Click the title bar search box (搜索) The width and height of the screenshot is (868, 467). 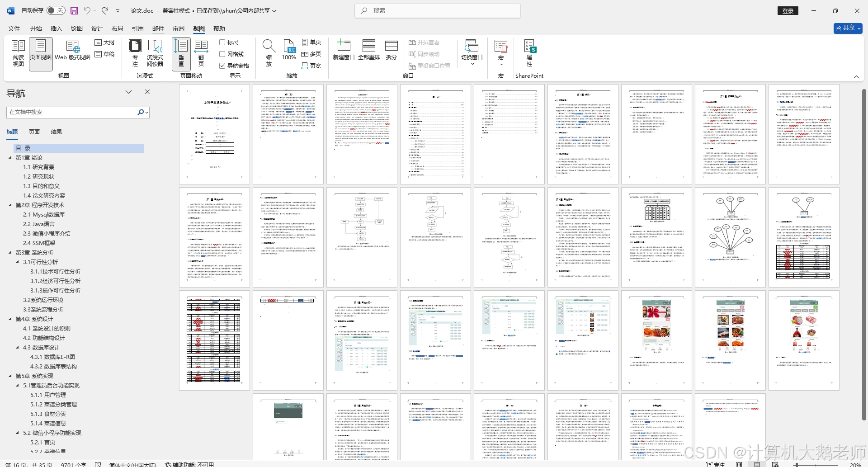point(438,10)
